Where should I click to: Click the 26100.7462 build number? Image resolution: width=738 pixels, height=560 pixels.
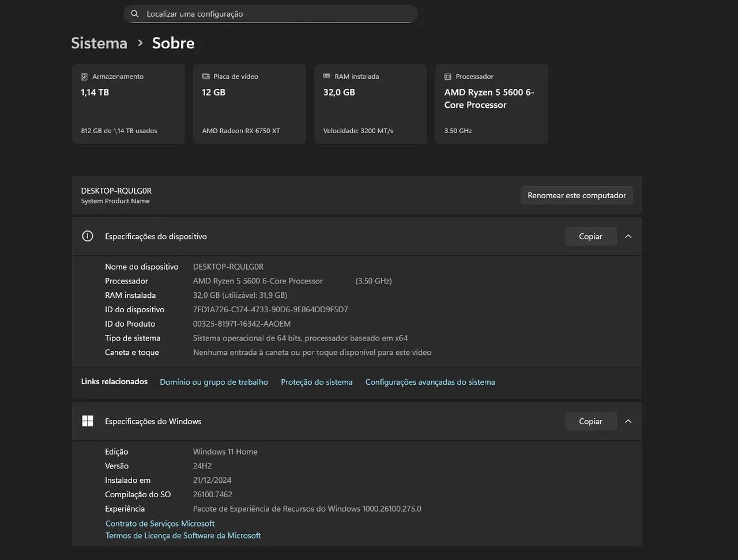(213, 494)
